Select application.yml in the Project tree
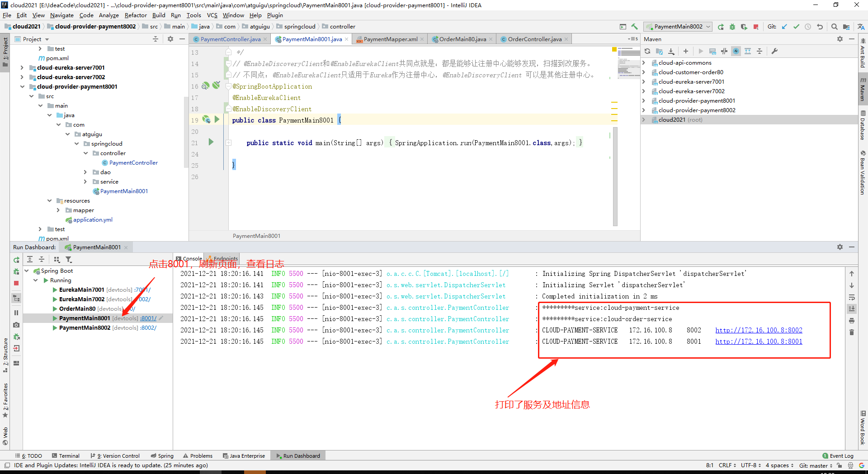The height and width of the screenshot is (474, 868). pos(93,220)
